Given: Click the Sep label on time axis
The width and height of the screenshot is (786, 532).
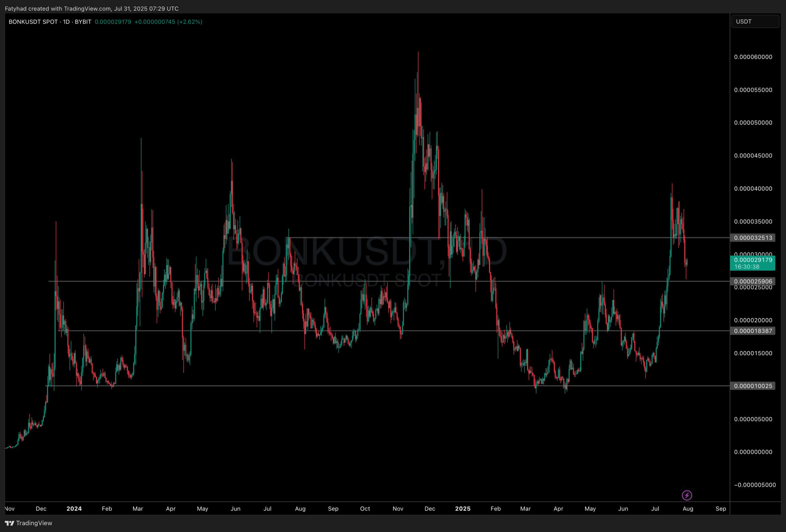Looking at the screenshot, I should tap(721, 509).
